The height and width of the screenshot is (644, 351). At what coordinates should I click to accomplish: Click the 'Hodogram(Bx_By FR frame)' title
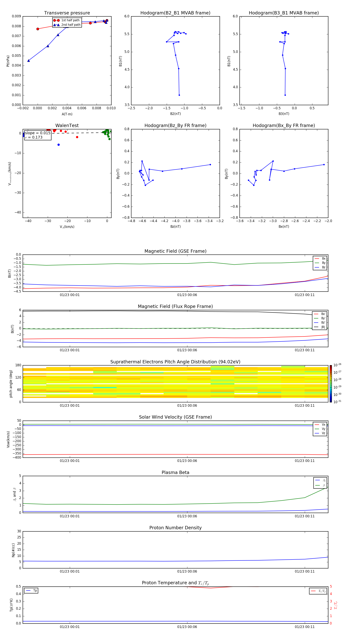[284, 125]
